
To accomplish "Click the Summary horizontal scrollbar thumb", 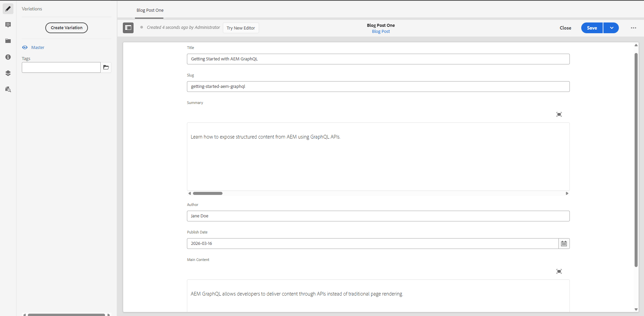I will click(207, 193).
